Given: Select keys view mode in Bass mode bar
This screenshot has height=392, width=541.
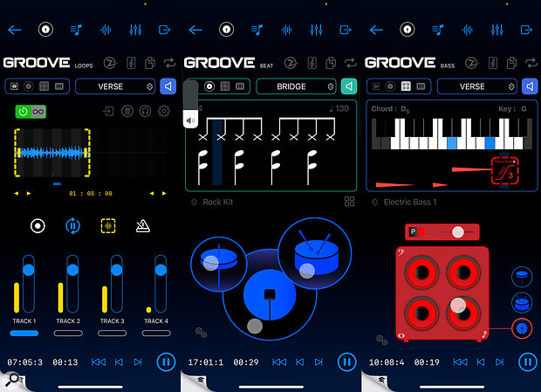Looking at the screenshot, I should point(421,86).
